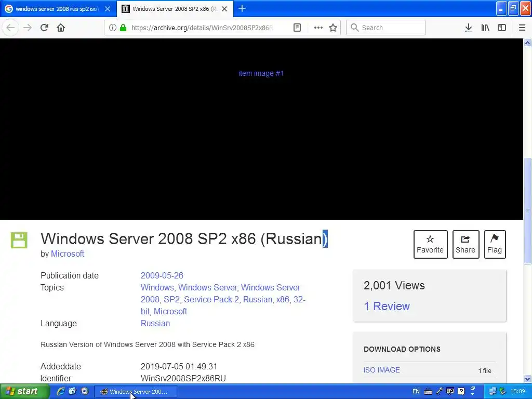Click the 2,001 Views text
Image resolution: width=532 pixels, height=399 pixels.
click(x=394, y=285)
